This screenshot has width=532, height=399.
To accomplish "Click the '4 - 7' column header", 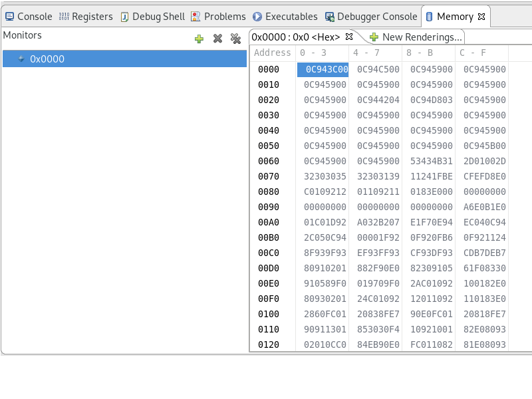I will (375, 53).
